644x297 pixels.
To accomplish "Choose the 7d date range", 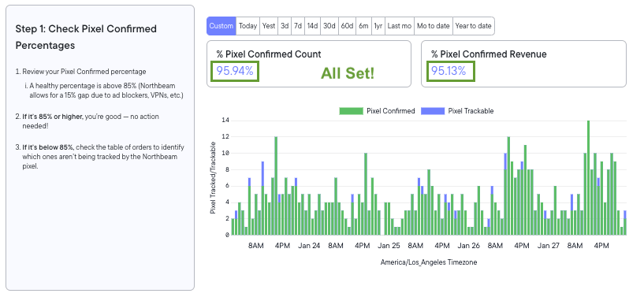I will click(x=298, y=26).
